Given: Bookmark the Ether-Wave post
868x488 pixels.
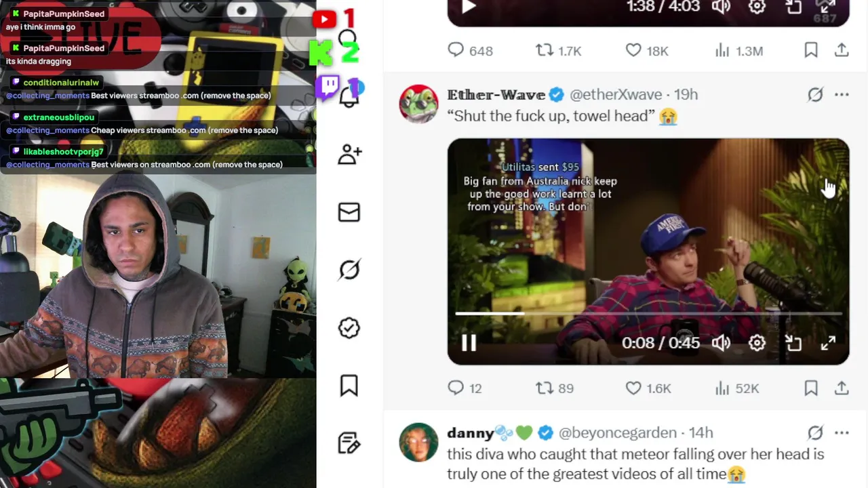Looking at the screenshot, I should tap(811, 388).
